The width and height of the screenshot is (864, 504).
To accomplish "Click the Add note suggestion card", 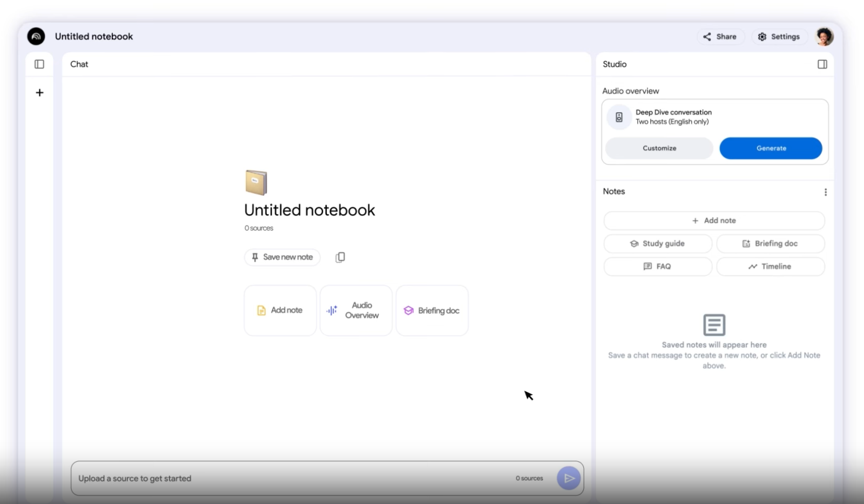I will tap(280, 310).
